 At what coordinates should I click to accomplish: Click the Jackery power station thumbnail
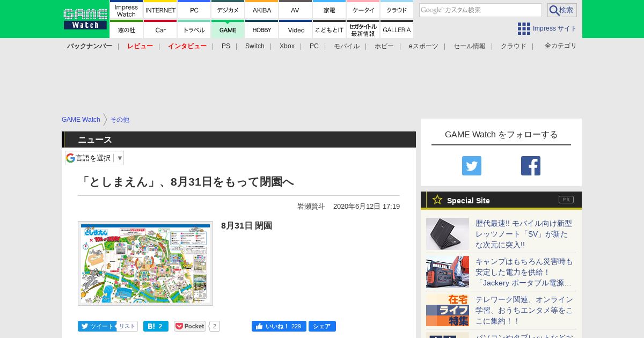[448, 272]
